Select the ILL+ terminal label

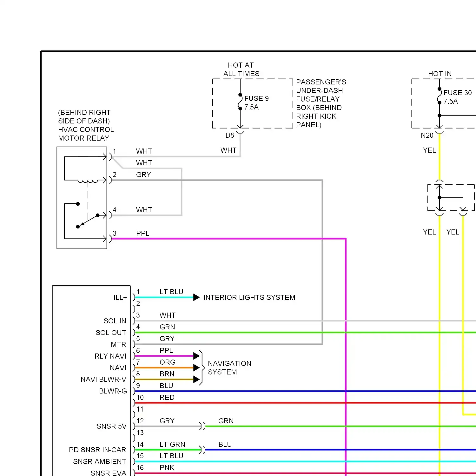coord(120,298)
